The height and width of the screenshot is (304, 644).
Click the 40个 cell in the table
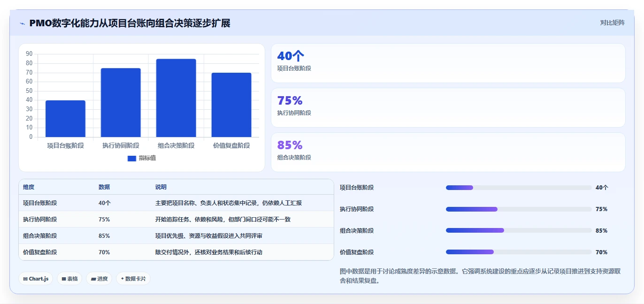point(105,203)
